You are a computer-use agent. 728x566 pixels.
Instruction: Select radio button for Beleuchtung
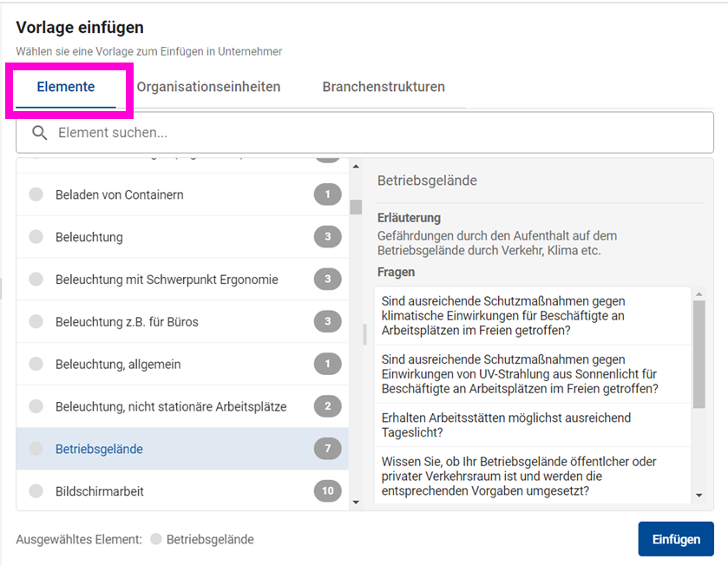click(x=36, y=237)
